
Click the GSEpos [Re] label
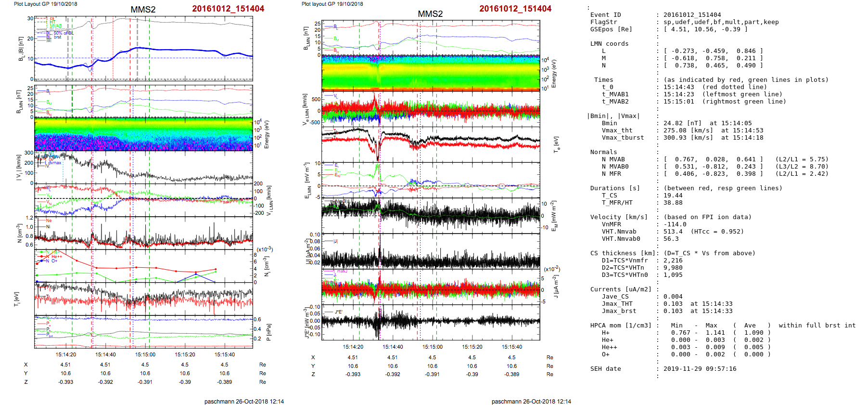coord(611,29)
